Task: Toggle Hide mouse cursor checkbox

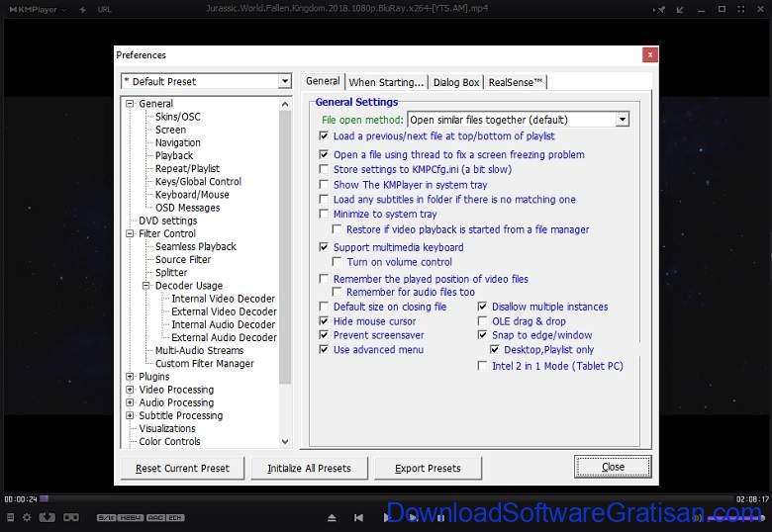Action: pyautogui.click(x=324, y=321)
